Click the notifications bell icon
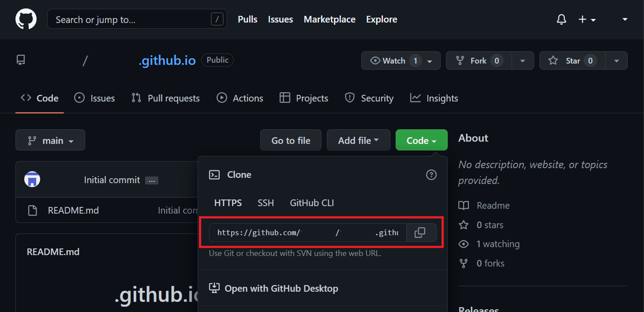 (x=561, y=19)
